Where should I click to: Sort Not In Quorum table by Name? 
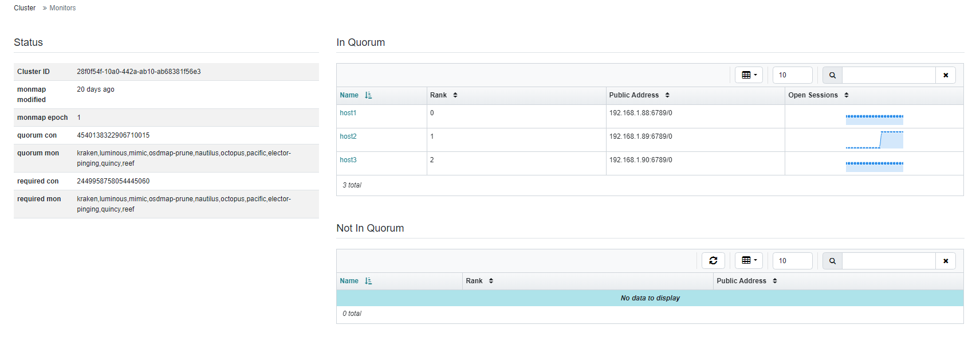click(x=356, y=281)
